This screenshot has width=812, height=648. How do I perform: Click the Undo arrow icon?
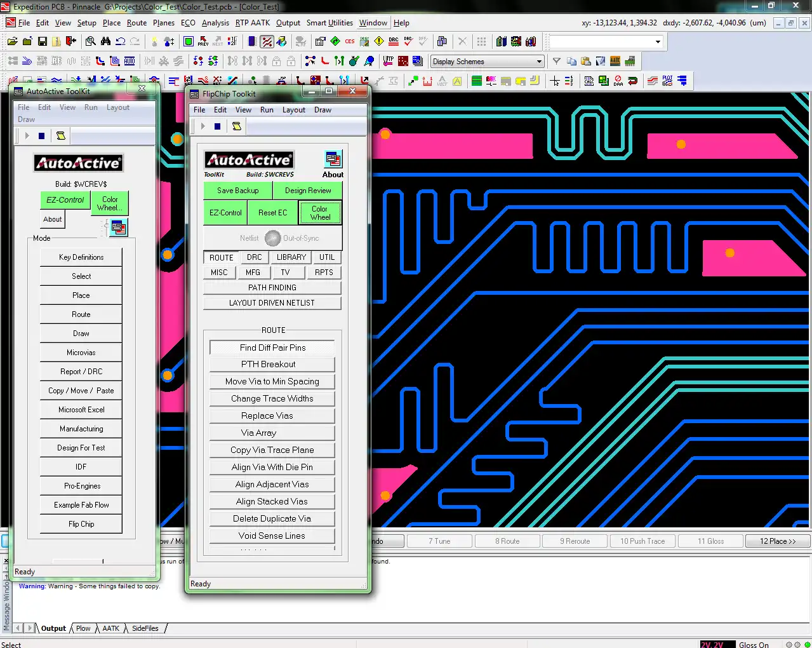click(120, 42)
